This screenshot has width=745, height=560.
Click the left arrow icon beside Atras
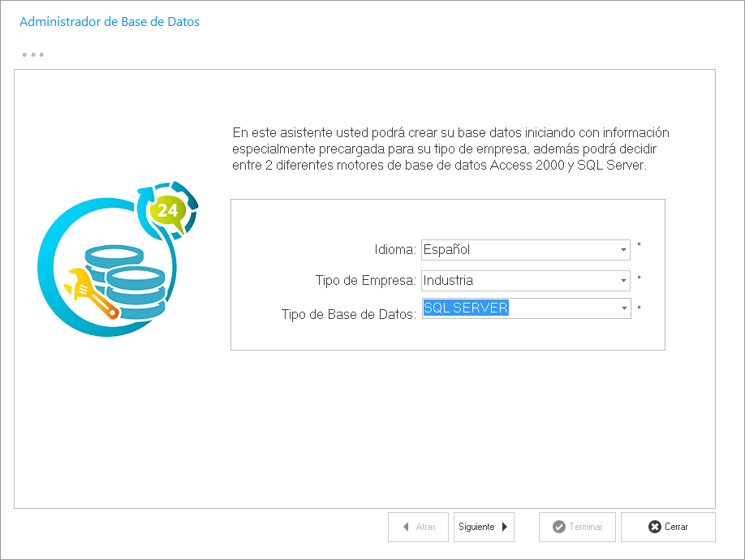[406, 527]
